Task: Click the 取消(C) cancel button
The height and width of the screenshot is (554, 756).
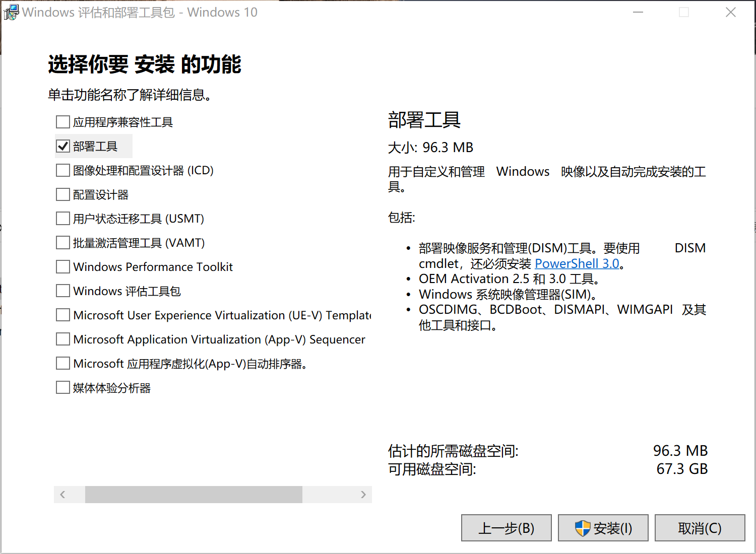Action: pyautogui.click(x=700, y=528)
